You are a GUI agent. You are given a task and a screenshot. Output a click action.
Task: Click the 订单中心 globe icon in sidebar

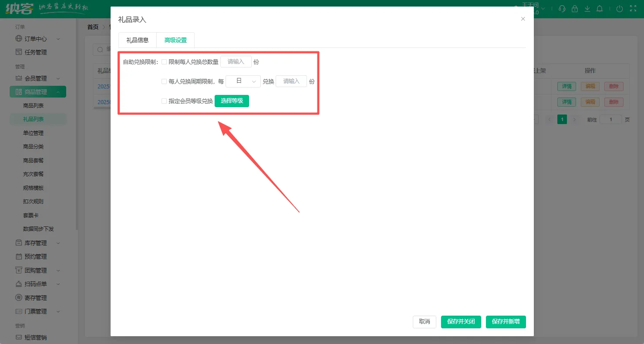point(18,39)
